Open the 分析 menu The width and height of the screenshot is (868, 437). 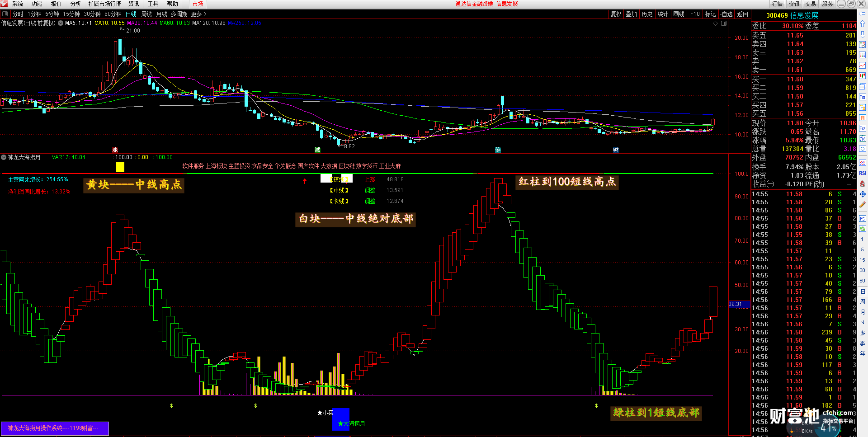click(x=75, y=4)
